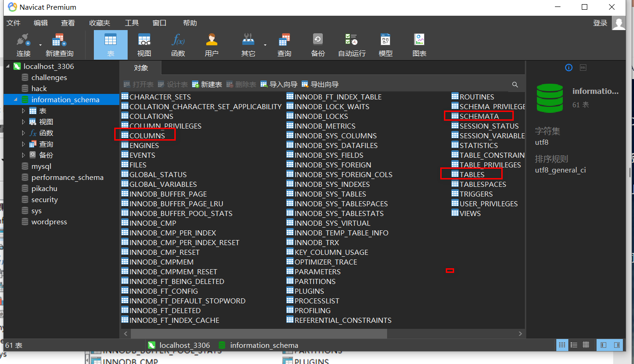Select the wordpress database
634x364 pixels.
49,222
